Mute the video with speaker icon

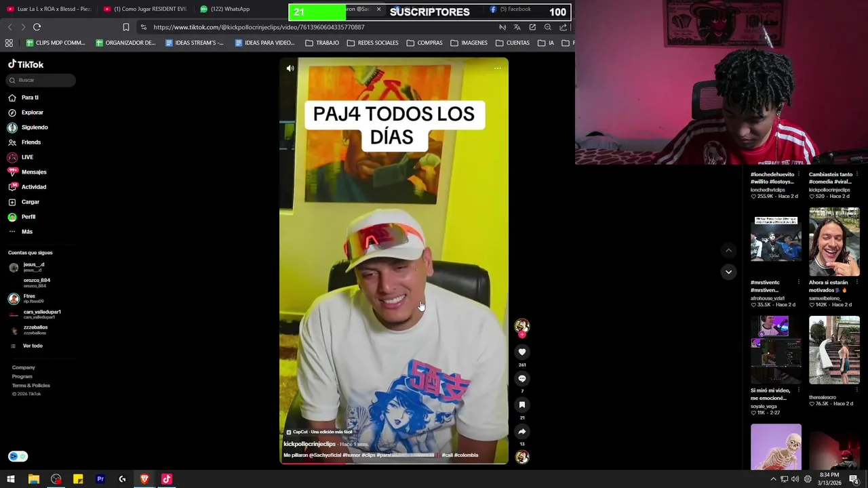click(x=290, y=68)
